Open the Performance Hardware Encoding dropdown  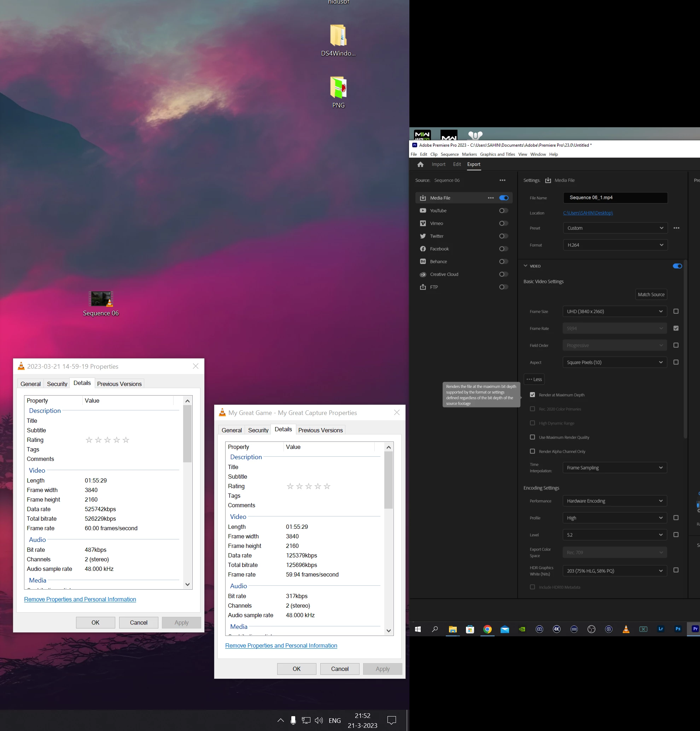(x=614, y=501)
